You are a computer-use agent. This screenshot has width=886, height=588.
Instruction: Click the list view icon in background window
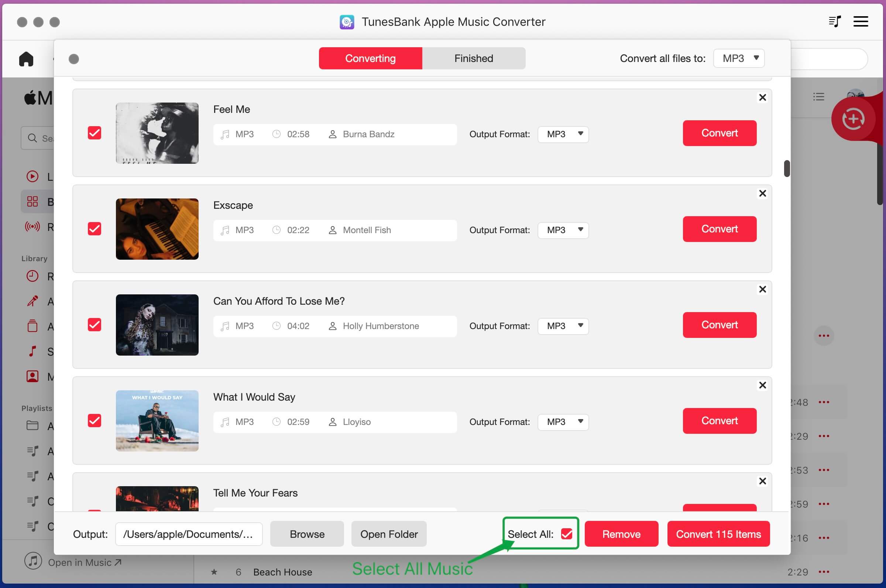click(x=818, y=97)
